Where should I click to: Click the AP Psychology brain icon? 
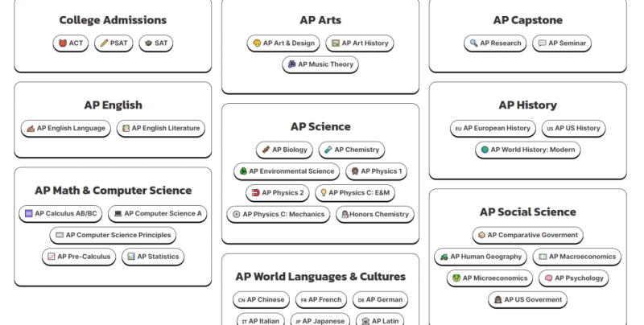click(549, 278)
